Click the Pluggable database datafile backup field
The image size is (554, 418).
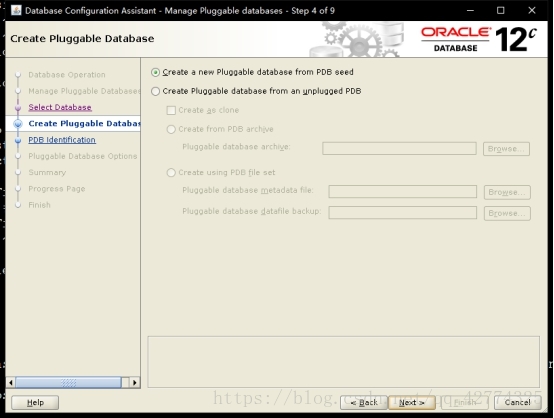pyautogui.click(x=402, y=213)
